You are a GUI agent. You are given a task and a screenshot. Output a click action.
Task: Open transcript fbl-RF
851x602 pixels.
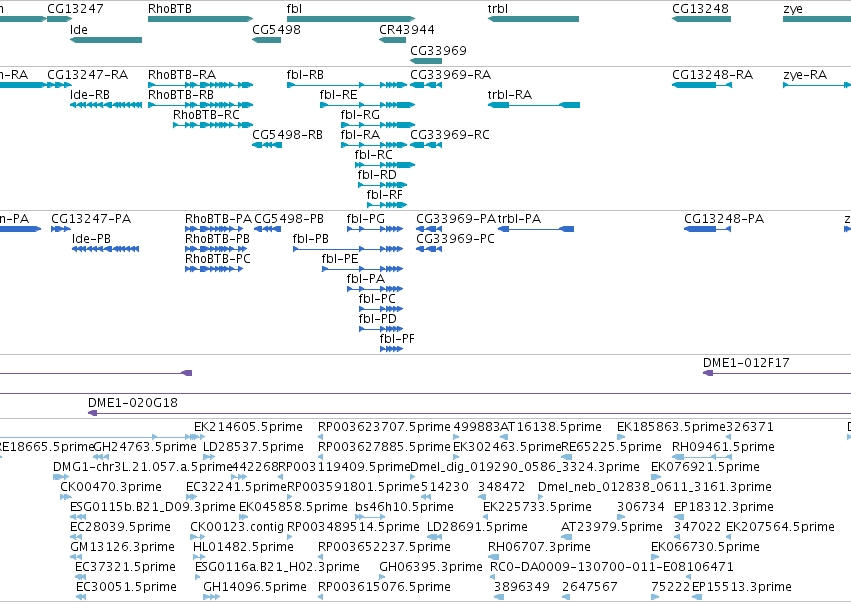click(384, 195)
